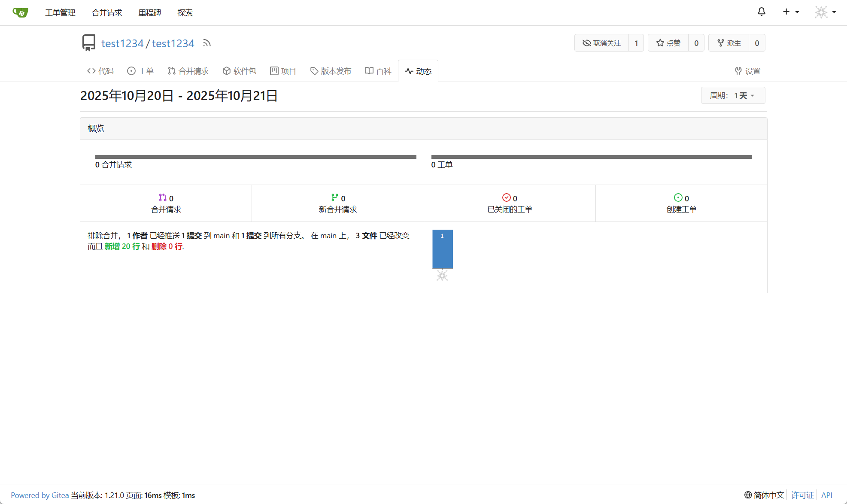Click the 简体中文 language selector
The height and width of the screenshot is (504, 847).
(764, 495)
